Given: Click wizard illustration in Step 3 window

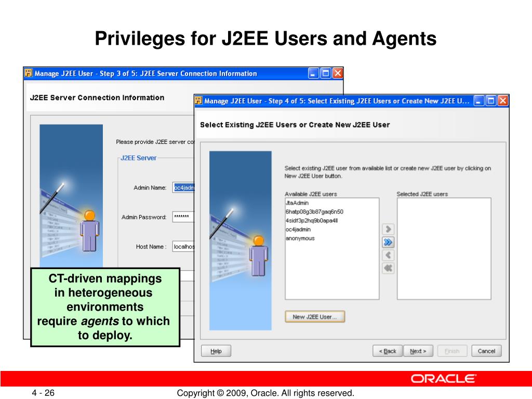Looking at the screenshot, I should [71, 196].
